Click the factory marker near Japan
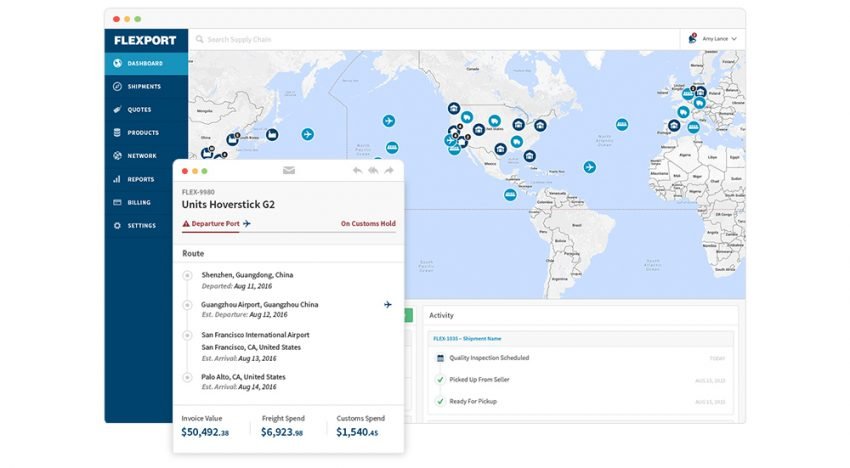Viewport: 850px width, 468px height. (x=272, y=134)
